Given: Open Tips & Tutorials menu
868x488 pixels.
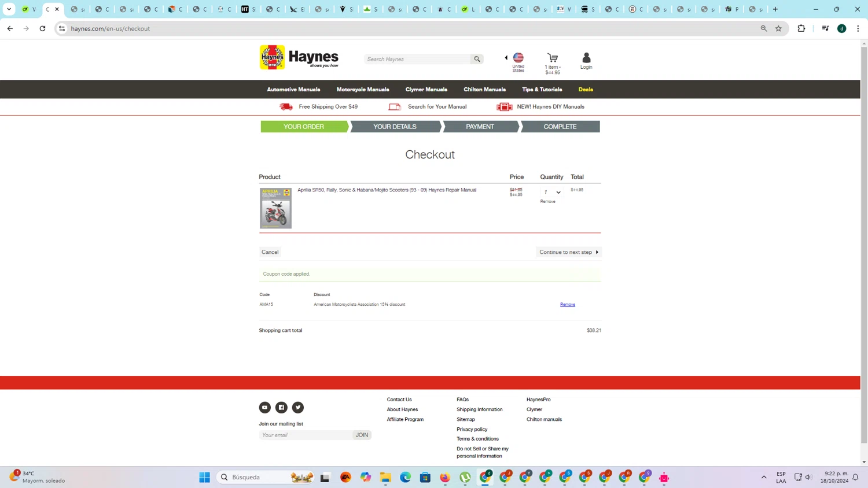Looking at the screenshot, I should 542,90.
